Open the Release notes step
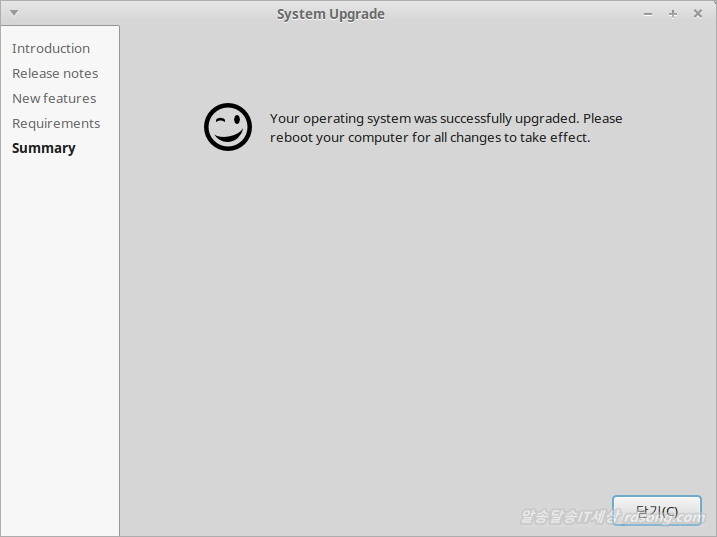The width and height of the screenshot is (717, 537). (x=55, y=73)
